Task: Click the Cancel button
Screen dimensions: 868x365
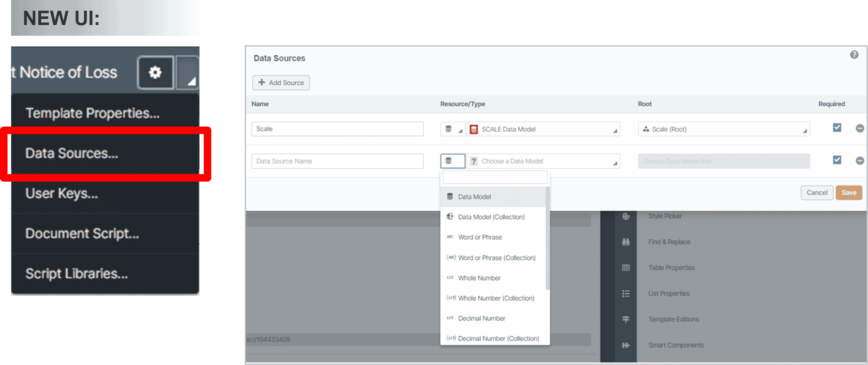Action: [x=817, y=193]
